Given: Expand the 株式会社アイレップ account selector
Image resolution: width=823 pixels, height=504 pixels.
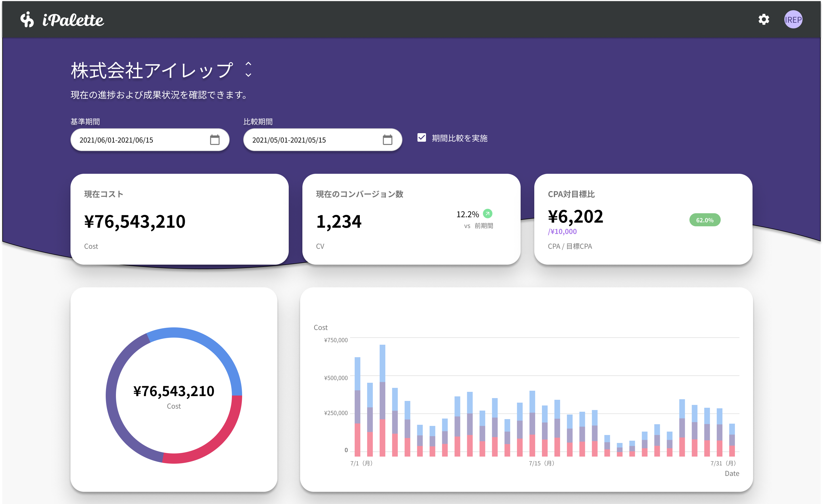Looking at the screenshot, I should point(248,70).
